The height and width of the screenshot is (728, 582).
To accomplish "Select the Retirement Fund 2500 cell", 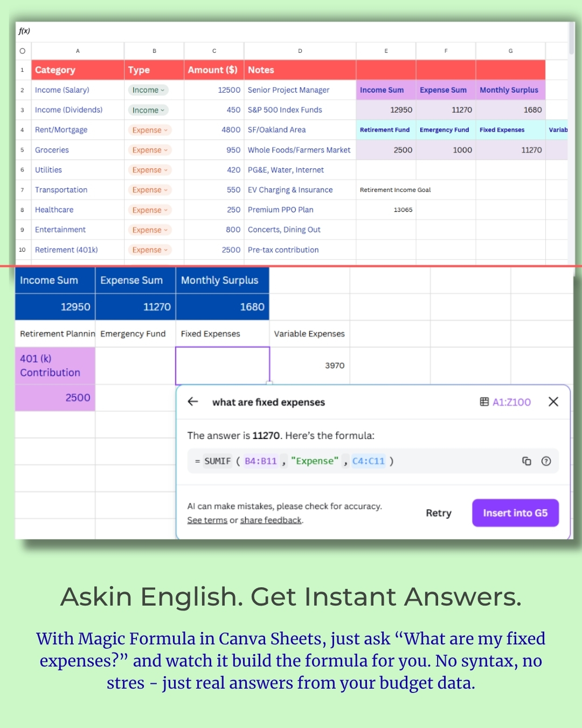I will (x=386, y=150).
